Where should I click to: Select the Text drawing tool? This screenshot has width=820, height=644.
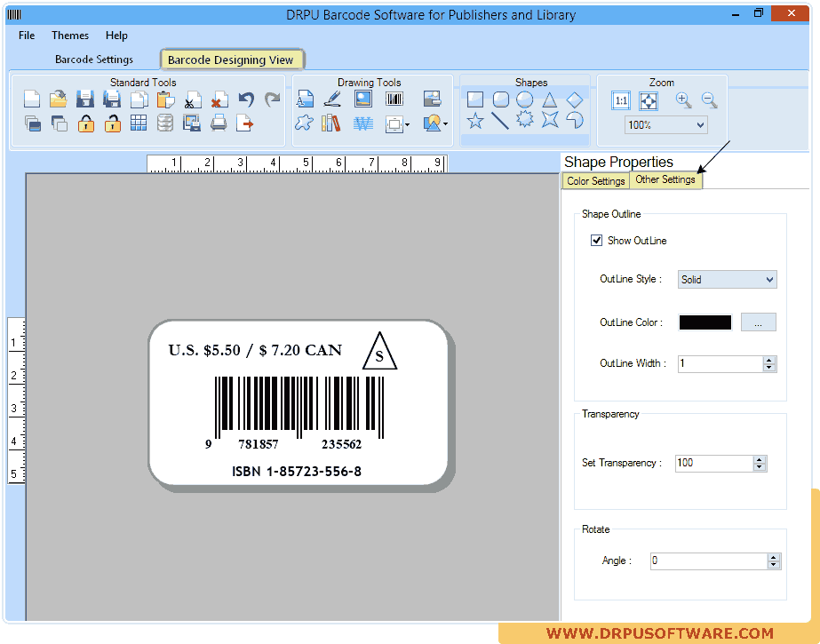(305, 99)
